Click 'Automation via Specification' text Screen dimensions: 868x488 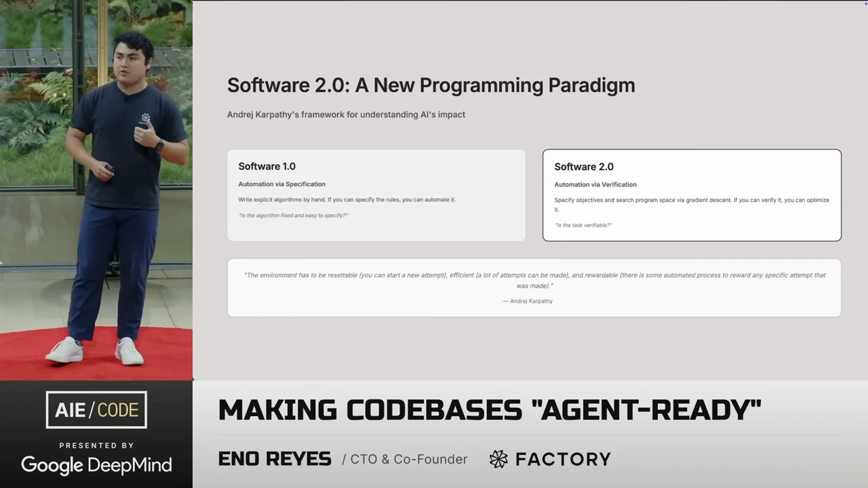[x=281, y=184]
